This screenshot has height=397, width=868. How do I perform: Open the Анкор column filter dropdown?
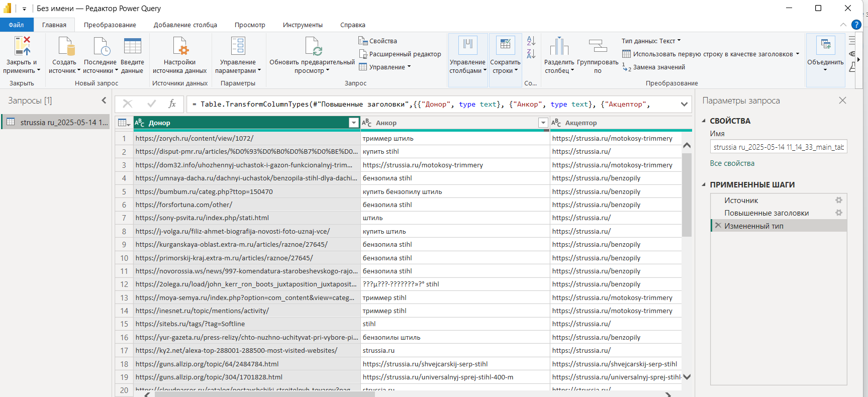pos(543,123)
